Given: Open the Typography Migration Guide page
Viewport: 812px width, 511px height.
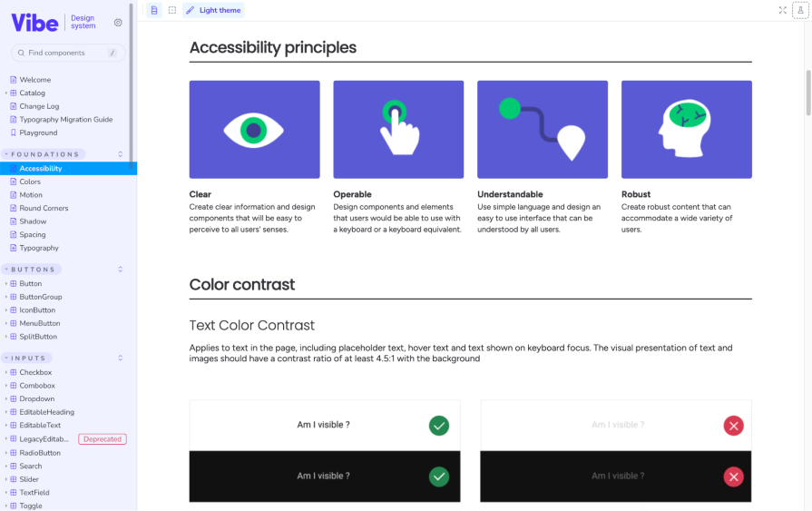Looking at the screenshot, I should point(65,119).
